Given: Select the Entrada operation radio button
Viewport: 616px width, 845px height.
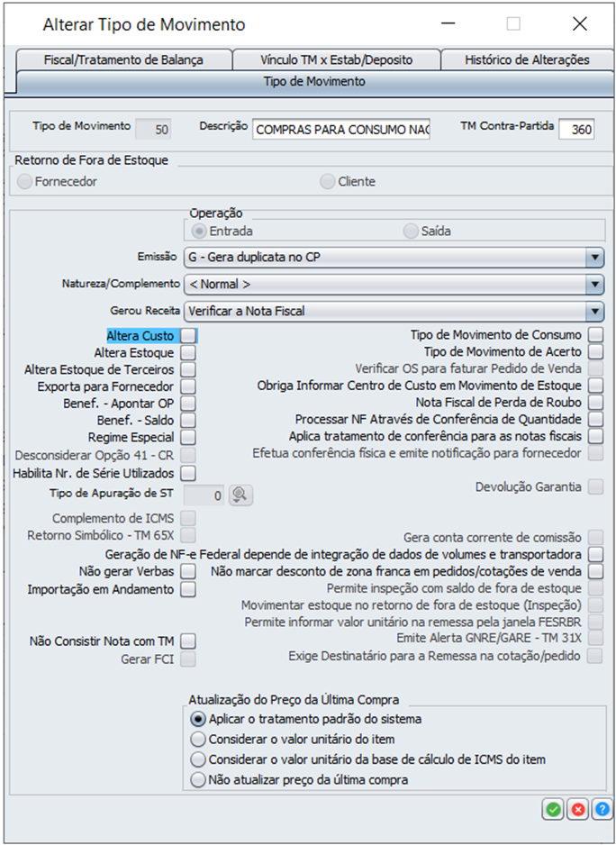Looking at the screenshot, I should click(199, 232).
